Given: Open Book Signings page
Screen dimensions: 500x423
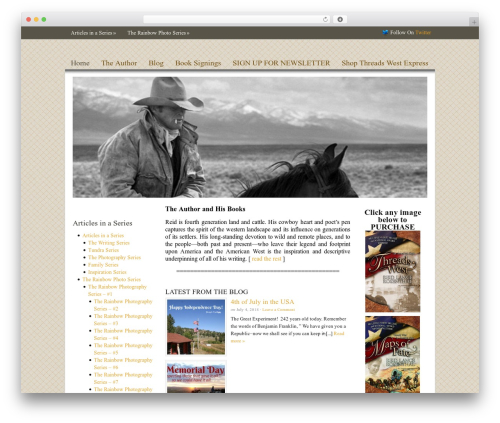Looking at the screenshot, I should coord(198,63).
